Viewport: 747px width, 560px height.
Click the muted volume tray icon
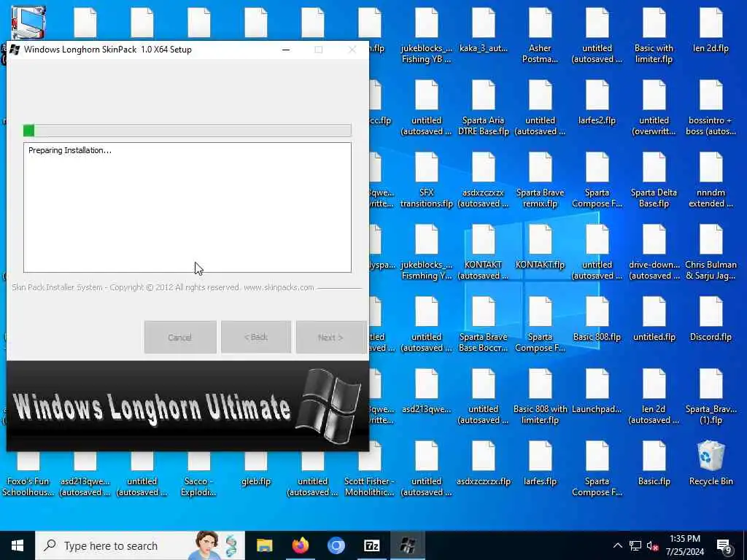pos(653,545)
